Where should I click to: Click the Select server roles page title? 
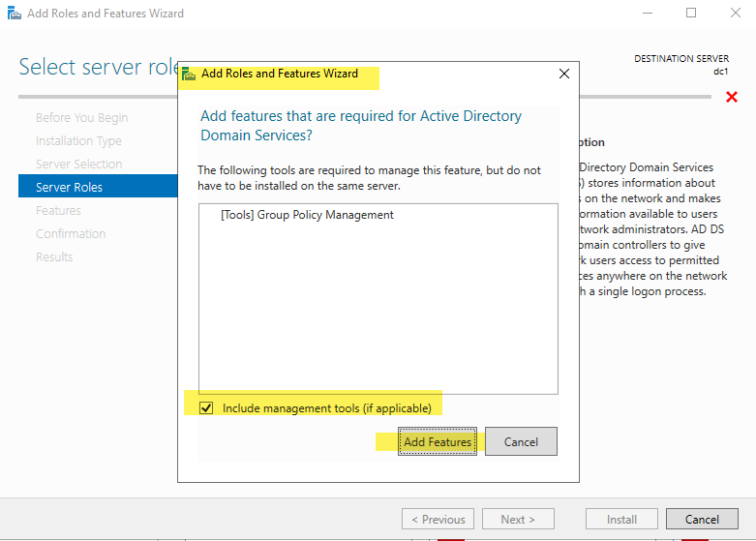click(x=99, y=67)
